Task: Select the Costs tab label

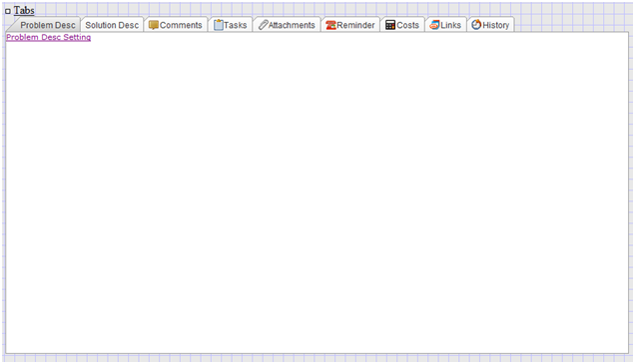Action: 407,25
